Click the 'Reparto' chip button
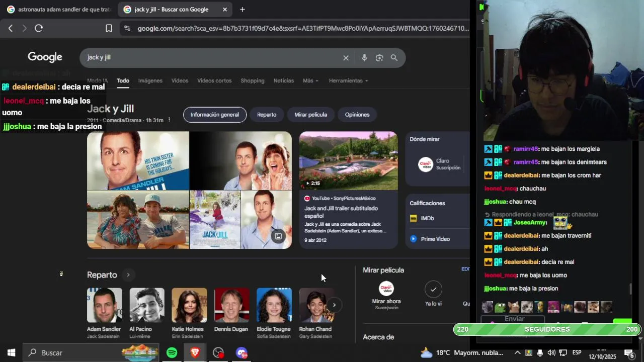644x362 pixels. 267,115
